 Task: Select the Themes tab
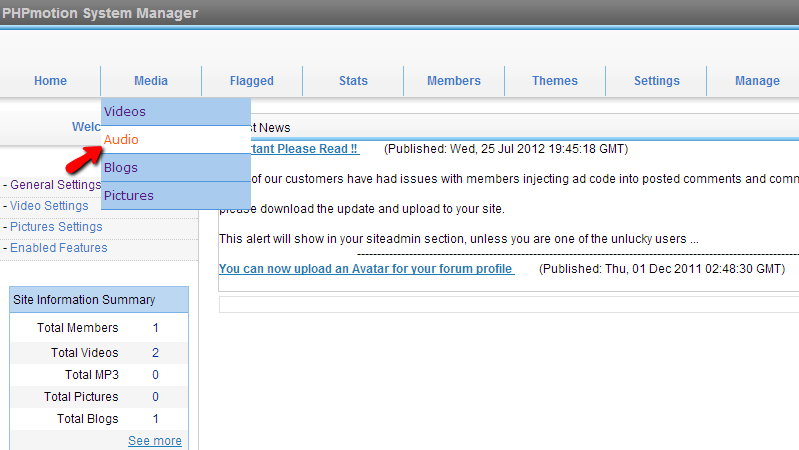click(555, 81)
